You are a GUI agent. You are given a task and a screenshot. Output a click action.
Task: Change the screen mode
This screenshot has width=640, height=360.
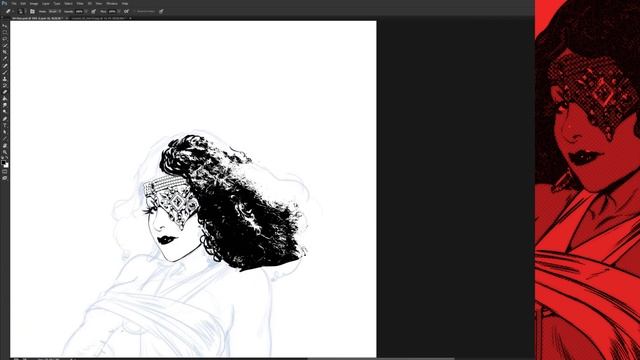pyautogui.click(x=5, y=178)
